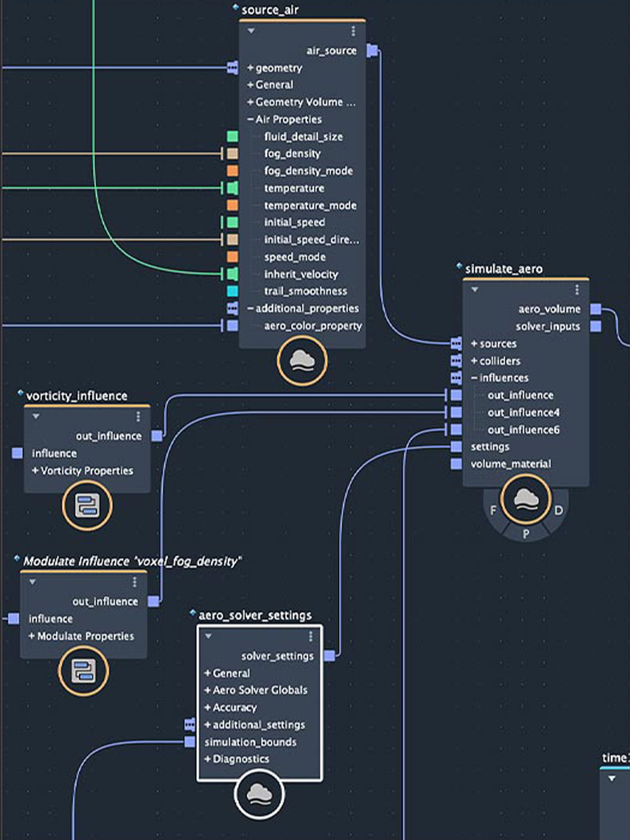Image resolution: width=630 pixels, height=840 pixels.
Task: Click the temperature_mode input port
Action: (233, 205)
